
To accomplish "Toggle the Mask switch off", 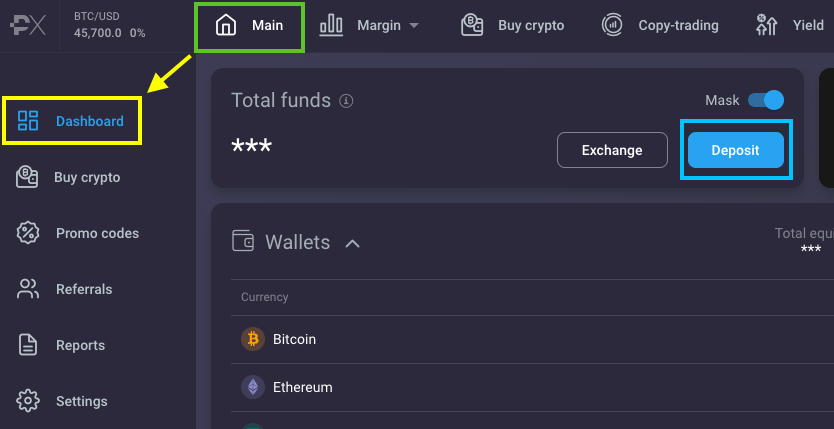I will pos(766,100).
